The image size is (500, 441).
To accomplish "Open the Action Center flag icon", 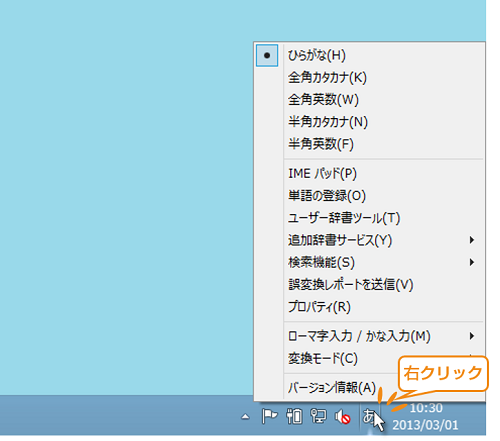I will (269, 416).
